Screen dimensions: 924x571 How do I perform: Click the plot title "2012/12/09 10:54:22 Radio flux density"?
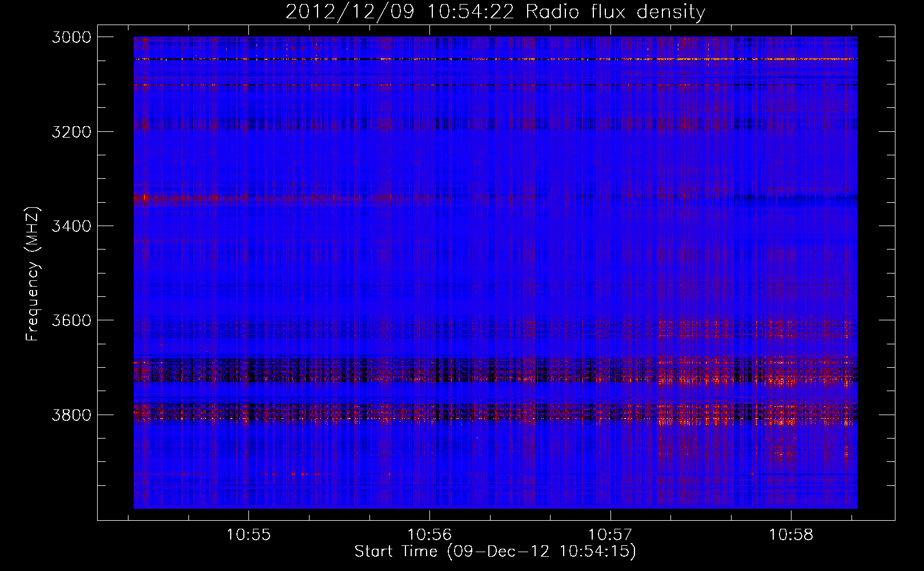coord(495,12)
